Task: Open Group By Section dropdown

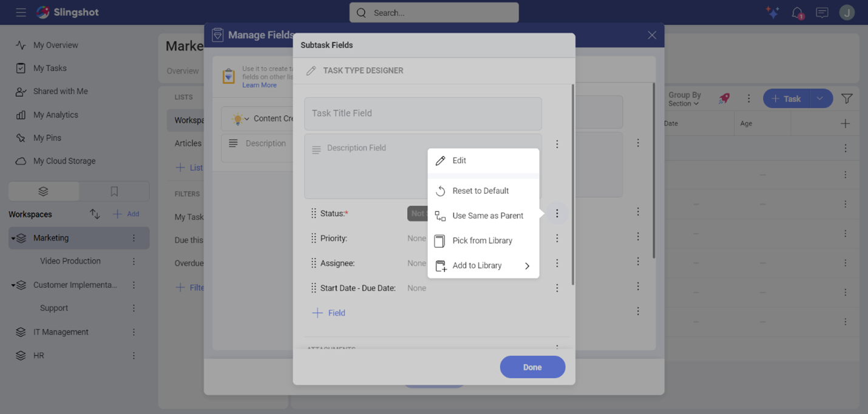Action: [x=684, y=99]
